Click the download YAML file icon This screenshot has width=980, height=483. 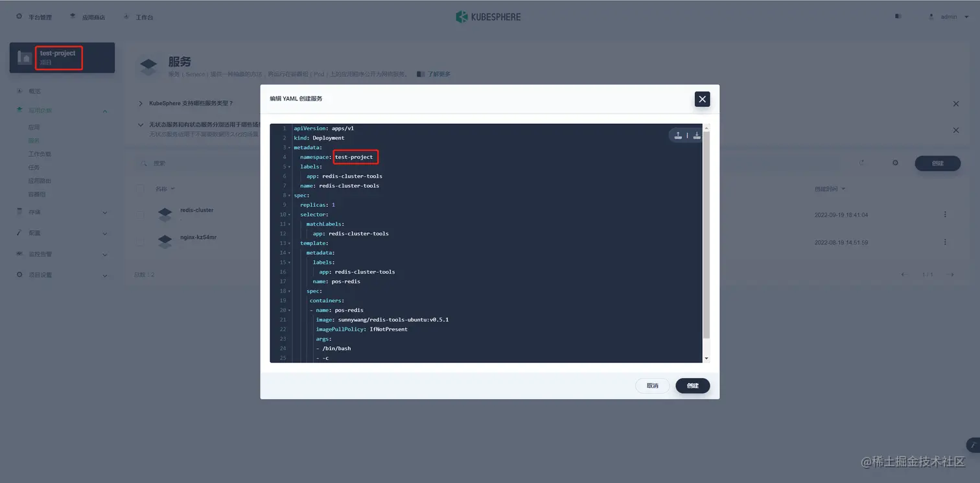point(696,135)
